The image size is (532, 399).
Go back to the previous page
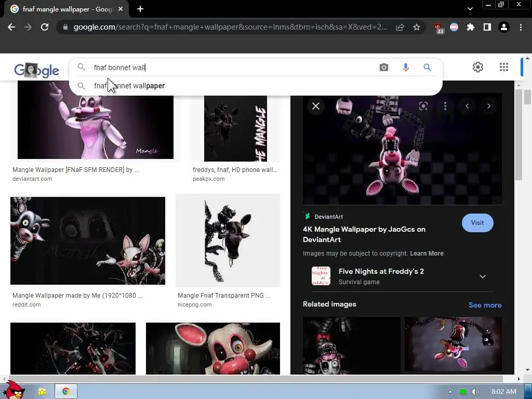[x=11, y=27]
